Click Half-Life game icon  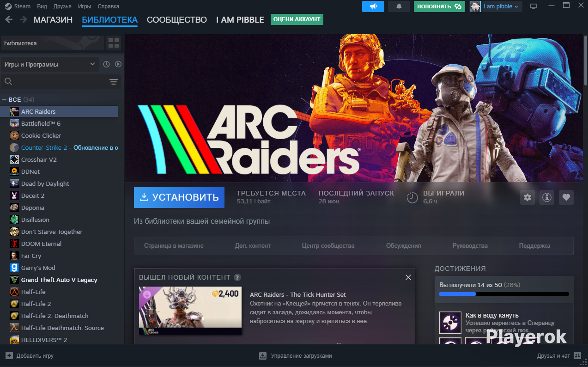(14, 292)
